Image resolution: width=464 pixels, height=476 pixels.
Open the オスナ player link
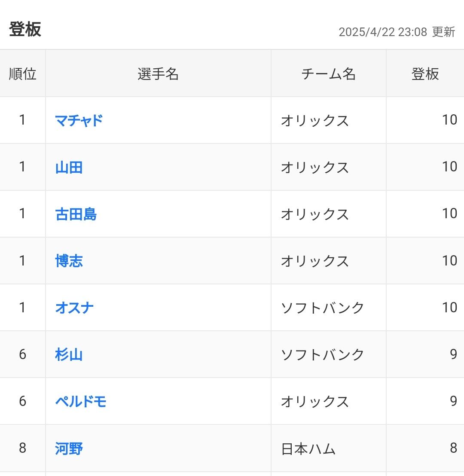pos(74,308)
